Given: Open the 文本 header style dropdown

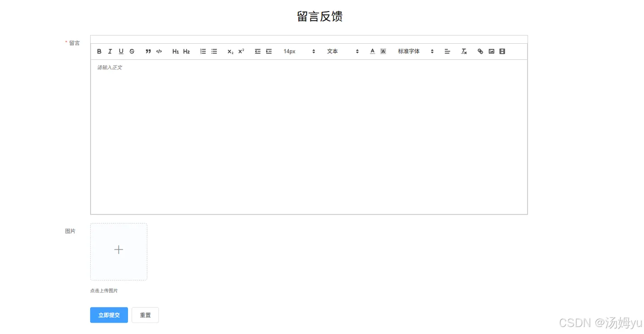Looking at the screenshot, I should point(343,52).
